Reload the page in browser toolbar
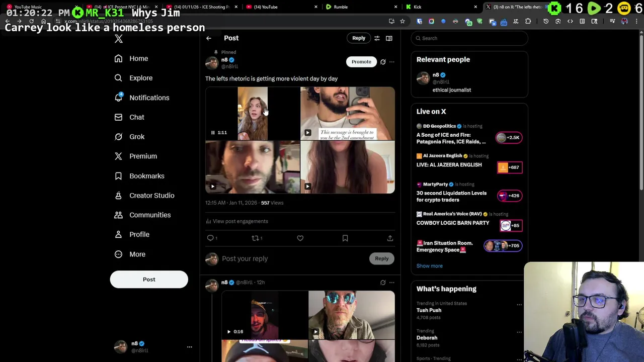Viewport: 644px width, 362px height. pos(31,21)
